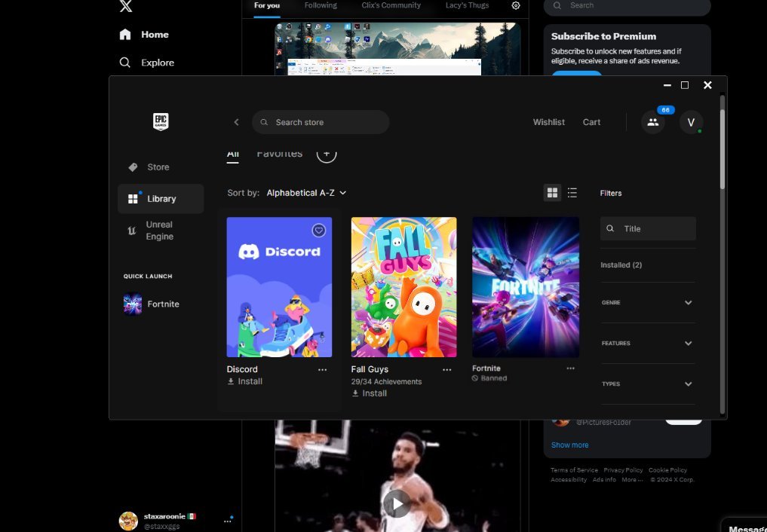Open Discord's three-dot options menu
Viewport: 767px width, 532px height.
[x=322, y=370]
